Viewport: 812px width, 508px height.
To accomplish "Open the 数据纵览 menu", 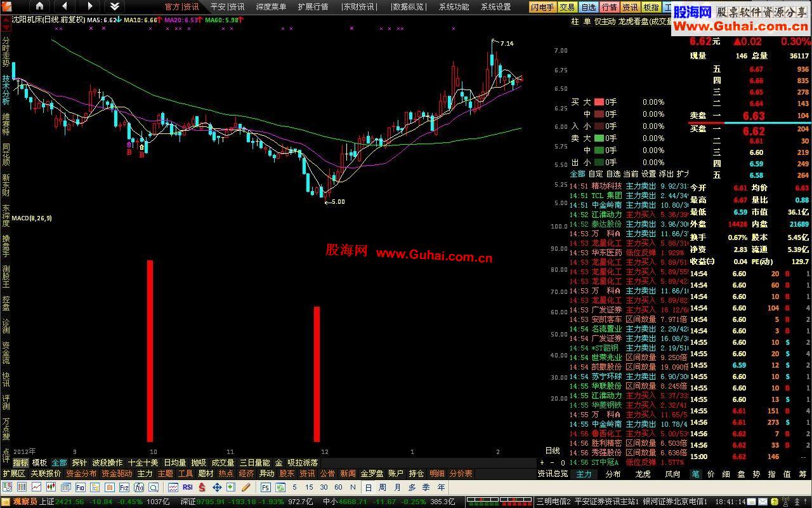I will tap(408, 7).
